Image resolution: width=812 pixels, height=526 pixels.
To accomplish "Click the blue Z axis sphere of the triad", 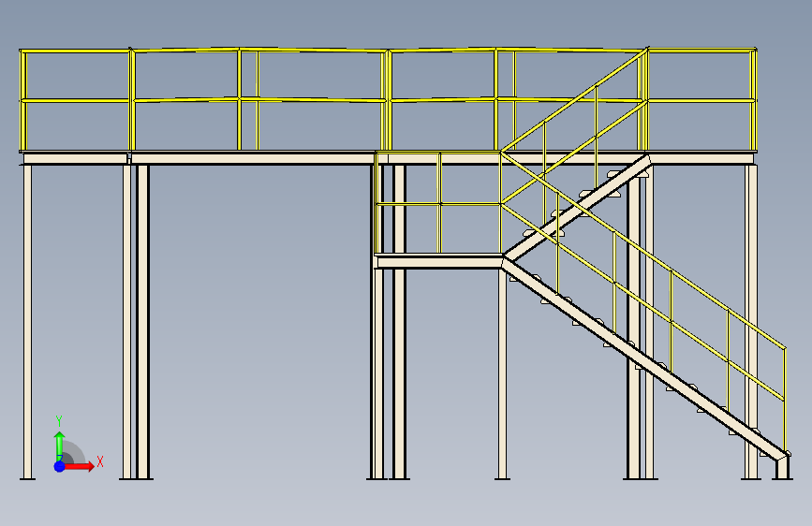I will 60,466.
